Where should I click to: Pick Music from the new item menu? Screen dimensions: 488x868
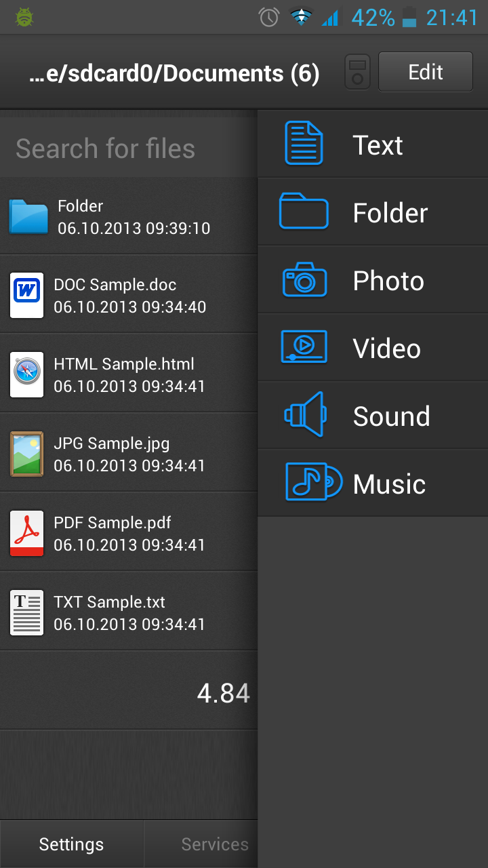click(x=373, y=483)
